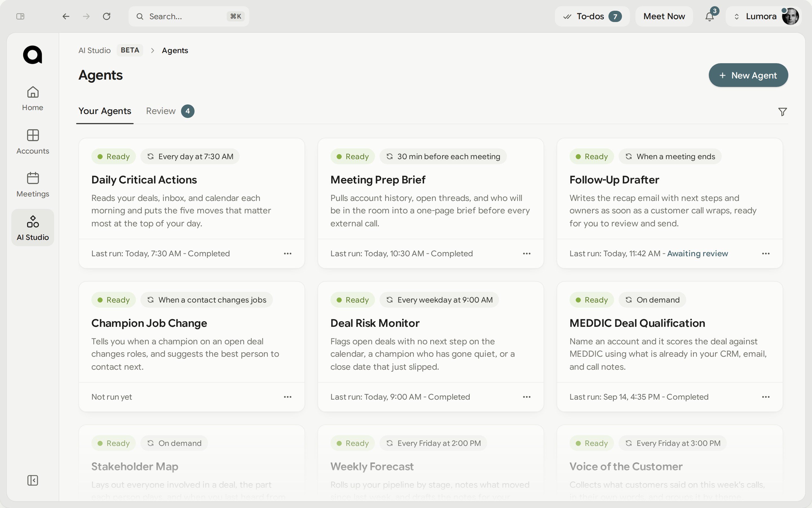812x508 pixels.
Task: Click the 'Not run yet' status text
Action: click(x=111, y=397)
